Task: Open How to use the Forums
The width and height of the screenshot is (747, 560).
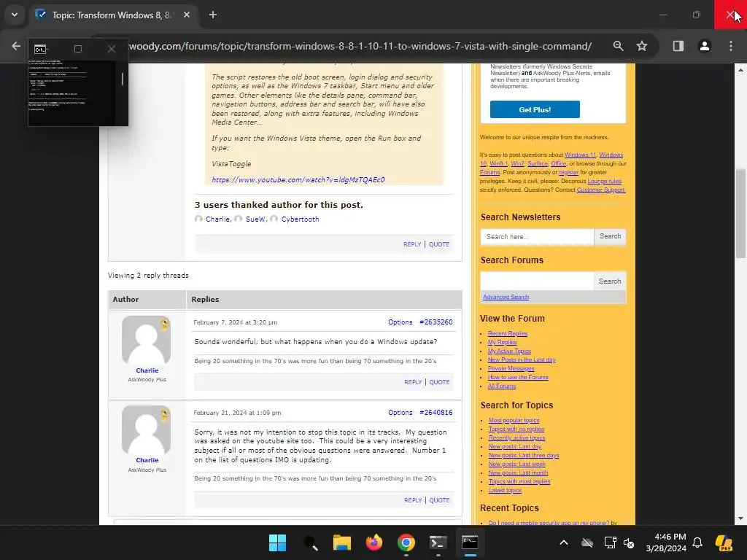Action: (518, 378)
